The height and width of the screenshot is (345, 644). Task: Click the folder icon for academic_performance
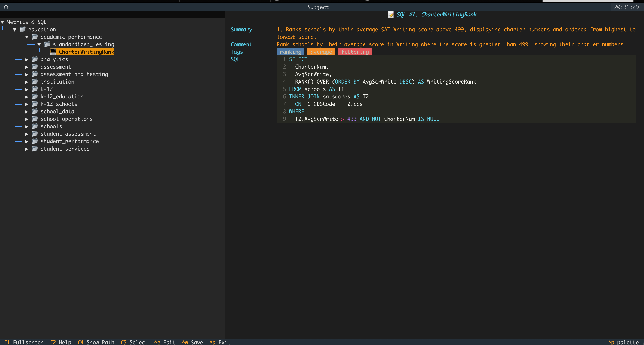[35, 37]
